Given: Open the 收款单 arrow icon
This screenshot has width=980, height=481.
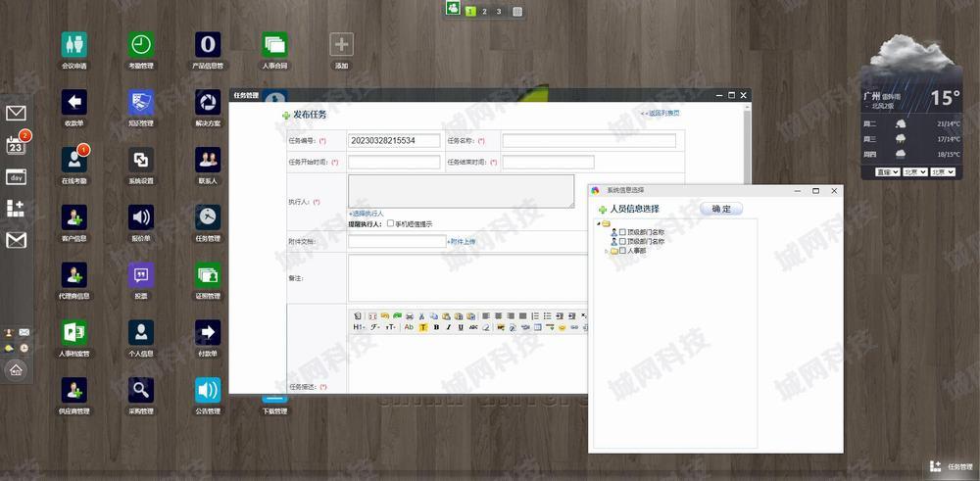Looking at the screenshot, I should point(73,103).
